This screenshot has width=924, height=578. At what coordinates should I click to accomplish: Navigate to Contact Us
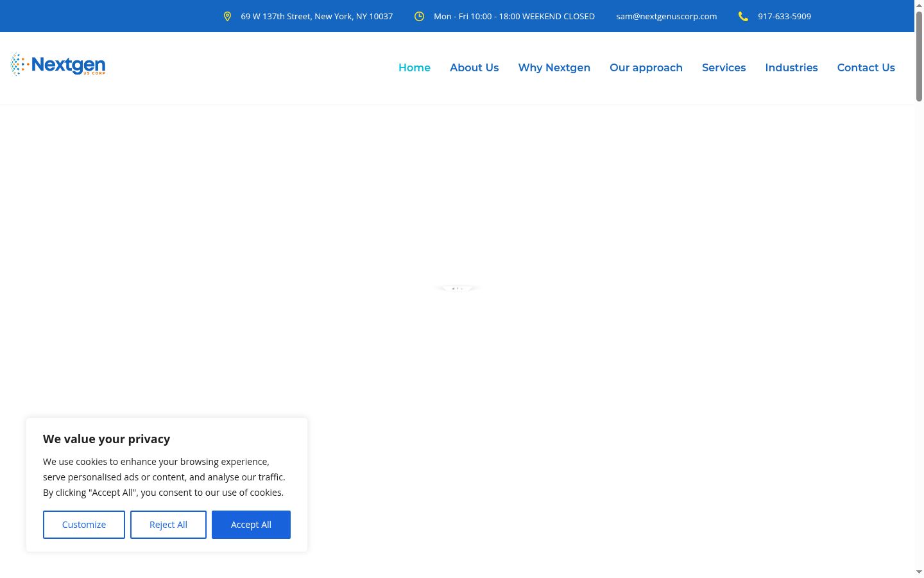point(866,67)
